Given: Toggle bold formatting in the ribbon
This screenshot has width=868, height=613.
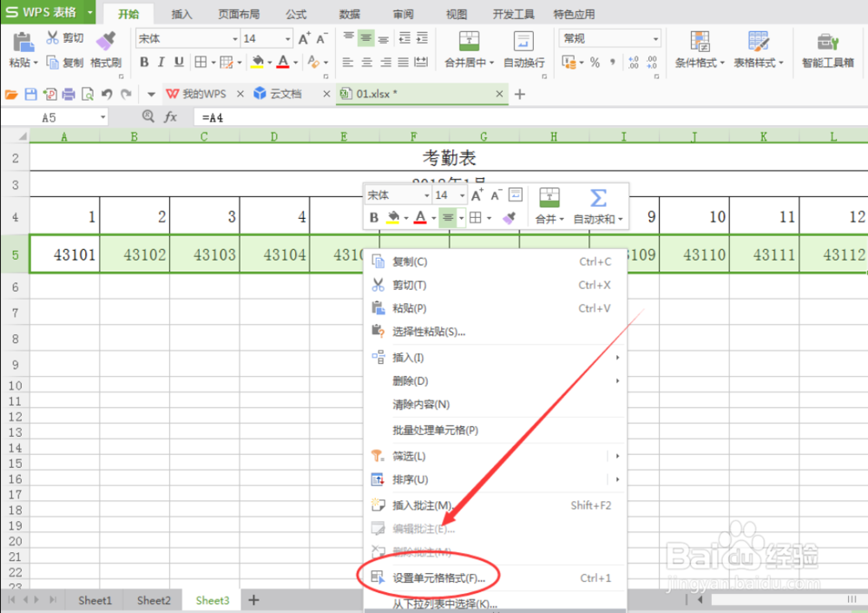Looking at the screenshot, I should (145, 63).
